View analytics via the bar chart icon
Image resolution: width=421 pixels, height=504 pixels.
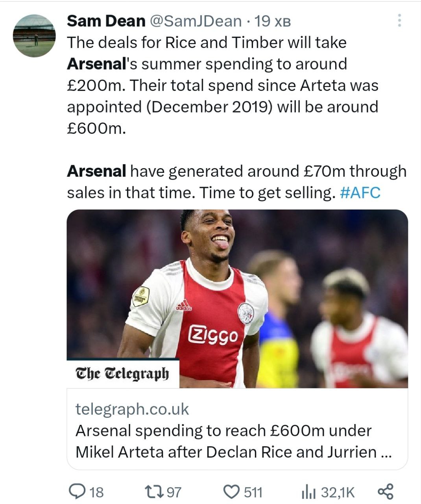(x=309, y=492)
